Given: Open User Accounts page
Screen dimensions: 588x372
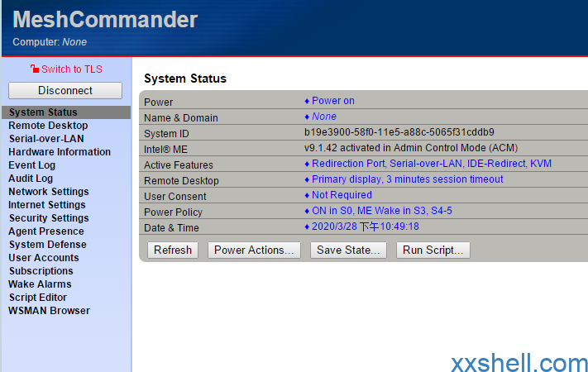Looking at the screenshot, I should coord(44,258).
